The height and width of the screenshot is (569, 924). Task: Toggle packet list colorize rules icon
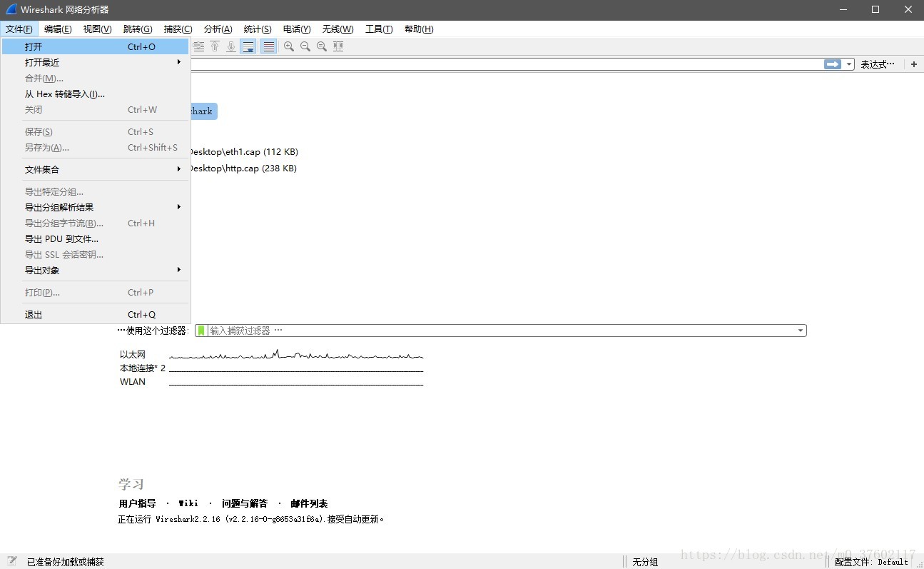(x=268, y=46)
